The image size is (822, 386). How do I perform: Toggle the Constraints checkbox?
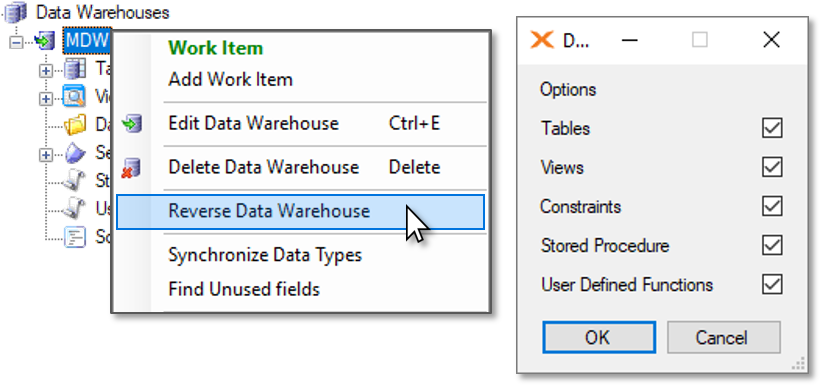pos(772,206)
